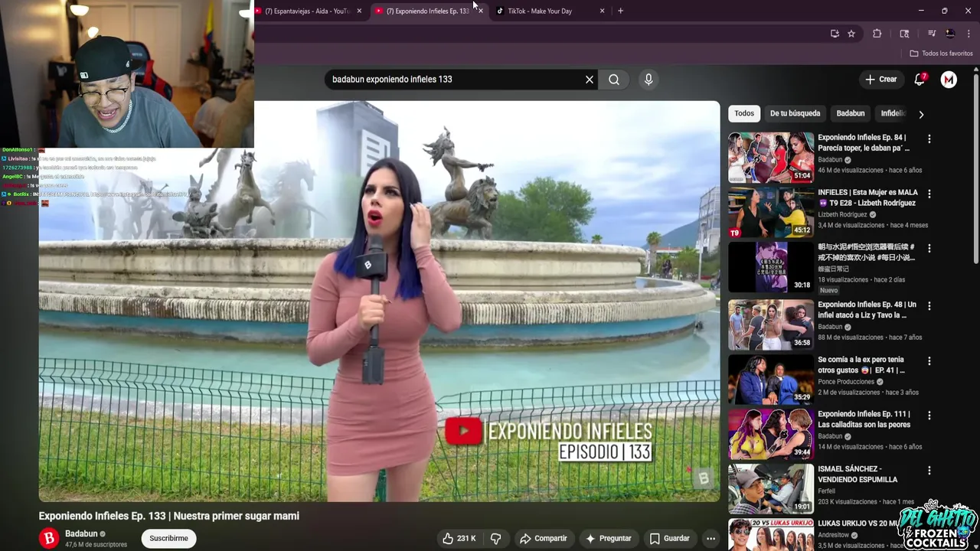Install the page as app icon
980x551 pixels.
(835, 34)
